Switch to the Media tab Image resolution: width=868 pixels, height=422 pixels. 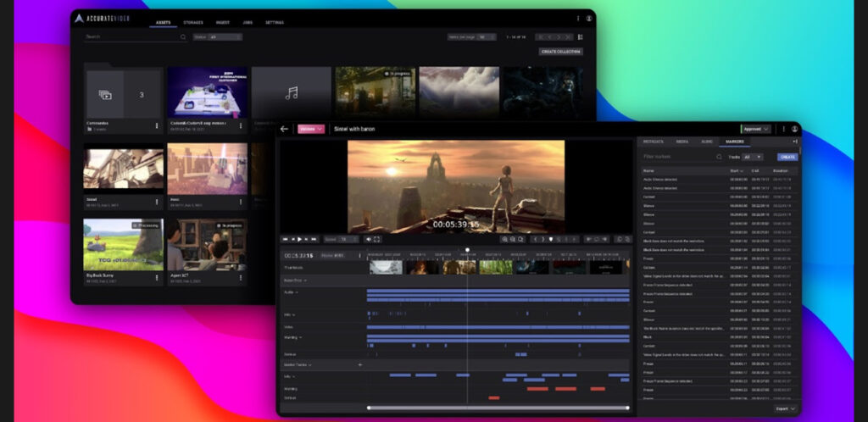click(x=682, y=142)
